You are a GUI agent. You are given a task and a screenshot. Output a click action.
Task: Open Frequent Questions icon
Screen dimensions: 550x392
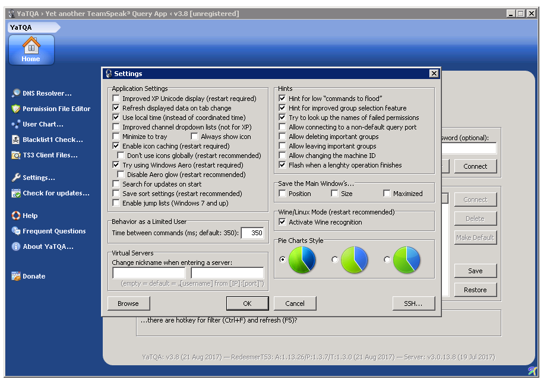[x=16, y=231]
